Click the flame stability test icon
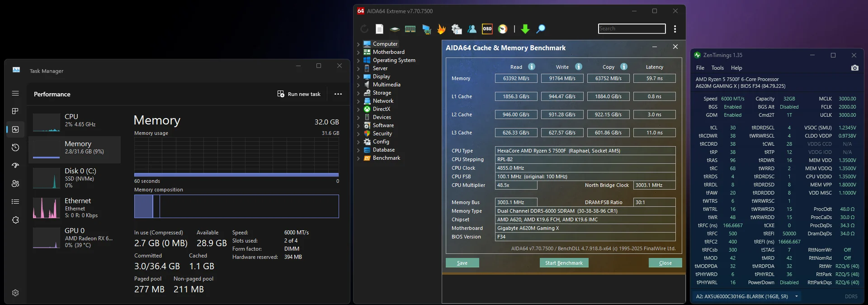Screen dimensions: 868x305 pos(441,29)
